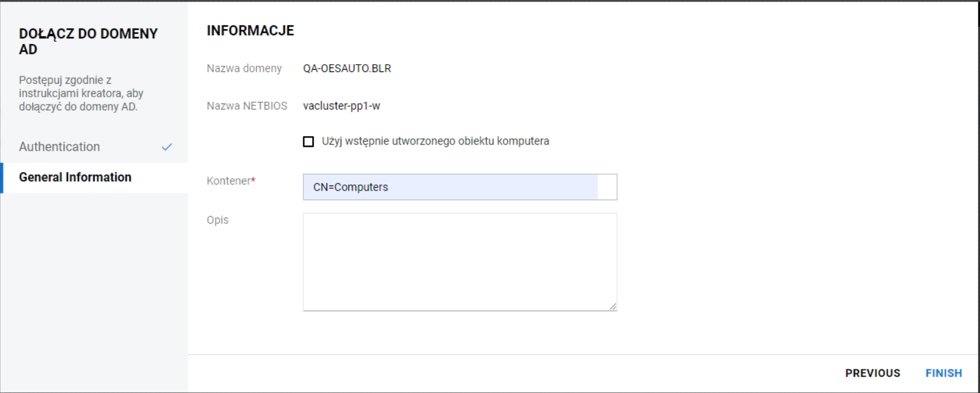Click the INFORMACJE section heading
The image size is (980, 393).
(250, 31)
